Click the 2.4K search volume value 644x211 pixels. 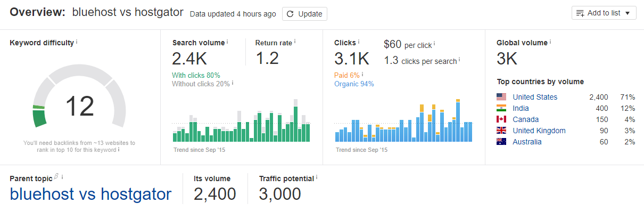point(189,58)
